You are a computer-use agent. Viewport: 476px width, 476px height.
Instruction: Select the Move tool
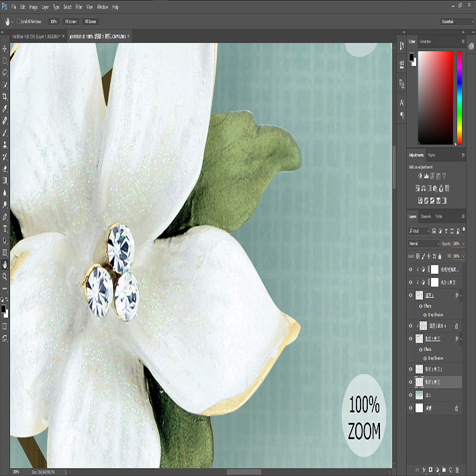pos(5,48)
